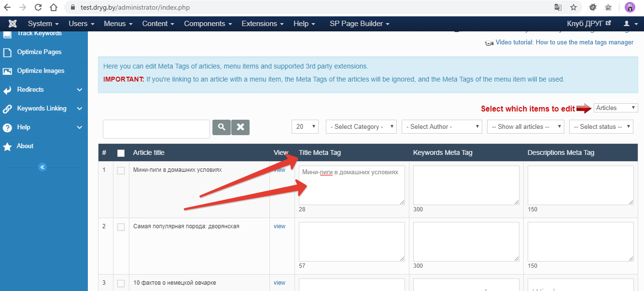Open the translate page icon
644x291 pixels.
coord(558,7)
